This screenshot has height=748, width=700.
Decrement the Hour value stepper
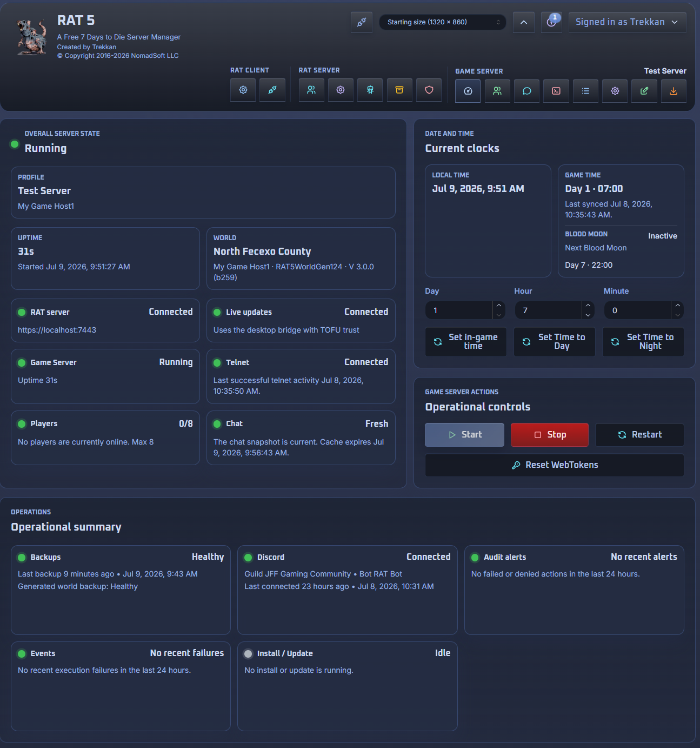point(588,315)
